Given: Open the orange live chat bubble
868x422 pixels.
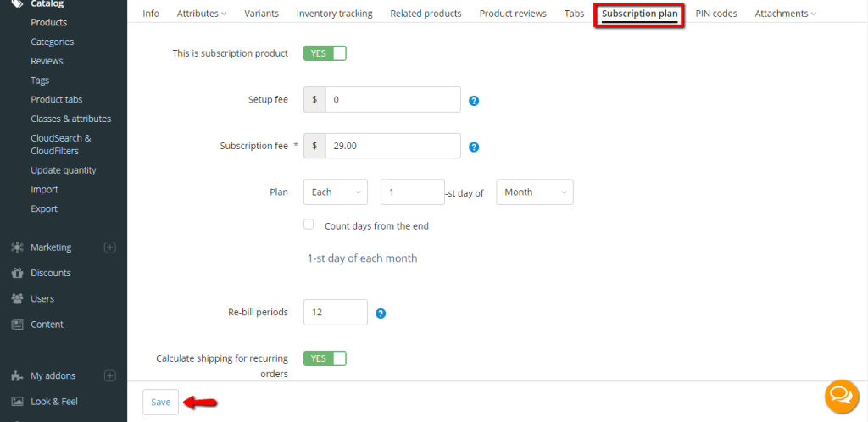Looking at the screenshot, I should click(x=842, y=396).
